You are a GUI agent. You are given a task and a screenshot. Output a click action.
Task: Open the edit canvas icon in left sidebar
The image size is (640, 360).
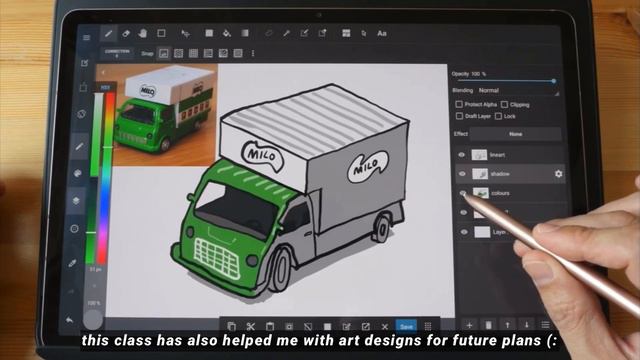coord(84,63)
